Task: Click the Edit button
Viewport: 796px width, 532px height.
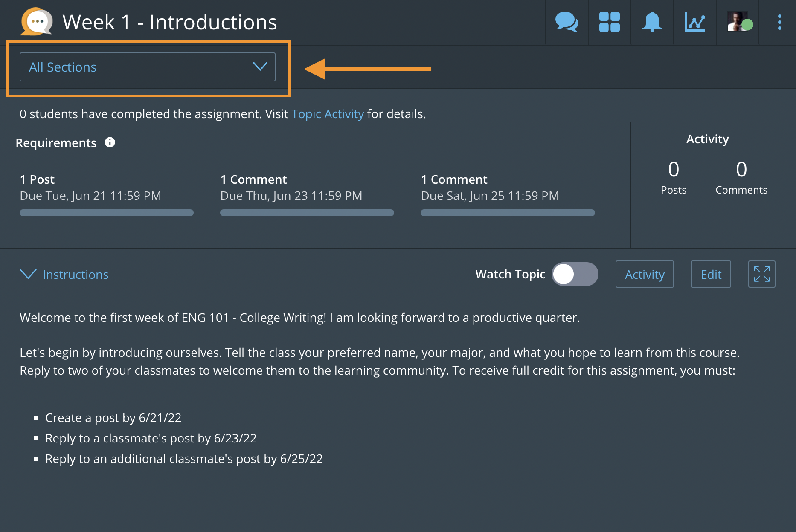Action: [x=711, y=274]
